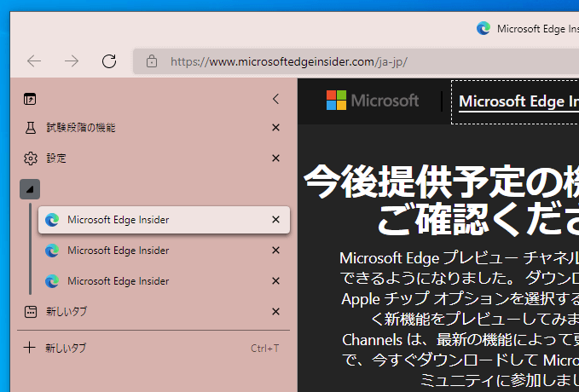Collapse the vertical tabs pane chevron

coord(275,99)
